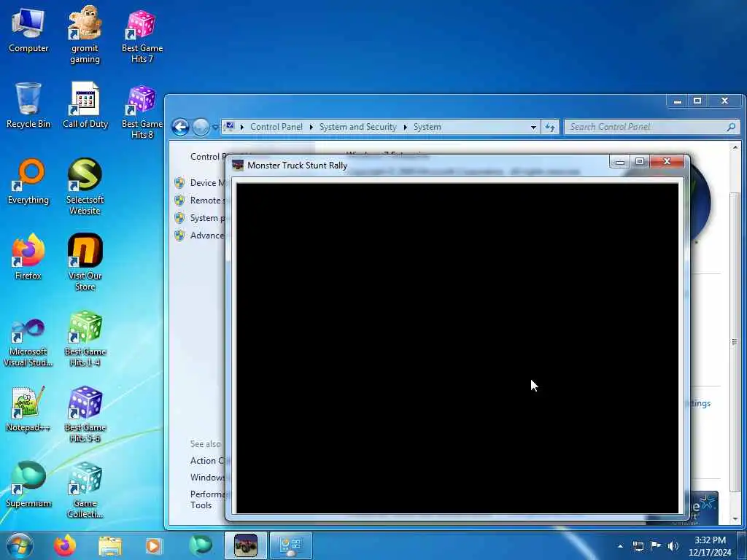Switch to Control Panel taskbar button
Screen dimensions: 747x560
tap(291, 545)
